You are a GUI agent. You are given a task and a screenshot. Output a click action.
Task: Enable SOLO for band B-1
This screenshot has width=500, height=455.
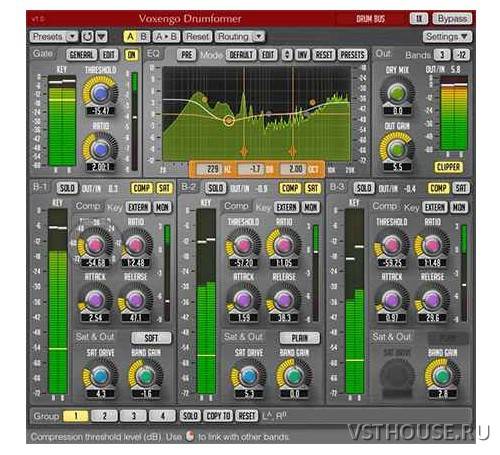point(67,188)
